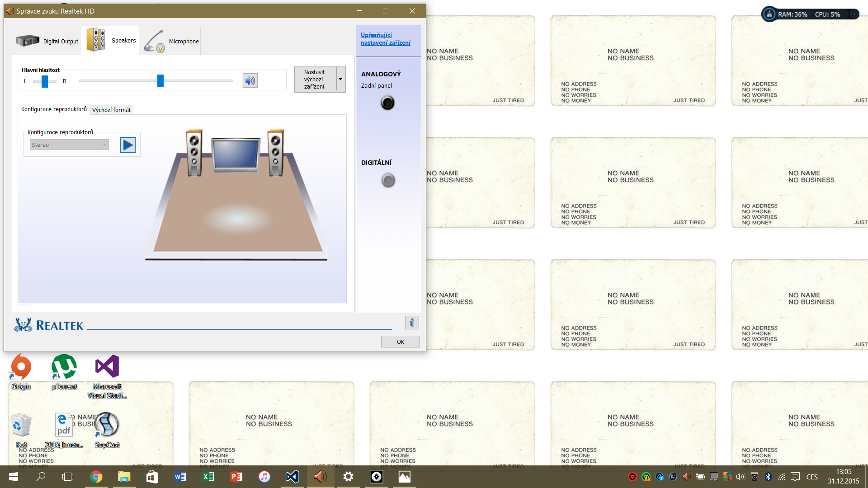
Task: Click the main volume slider handle
Action: (x=160, y=81)
